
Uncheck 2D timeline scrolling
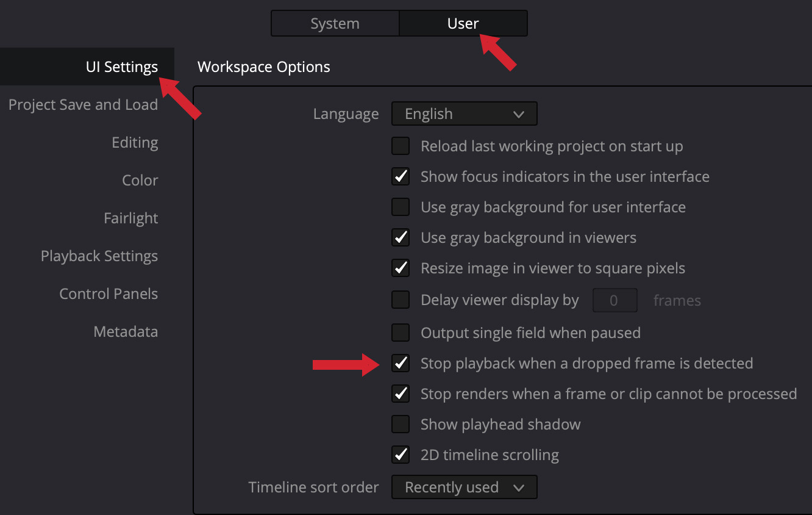pyautogui.click(x=401, y=455)
